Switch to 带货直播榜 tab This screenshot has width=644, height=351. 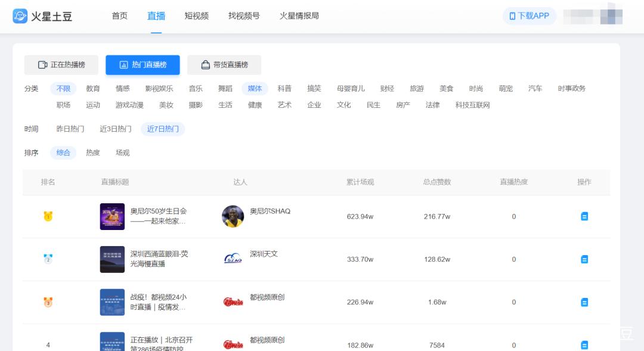tap(224, 65)
